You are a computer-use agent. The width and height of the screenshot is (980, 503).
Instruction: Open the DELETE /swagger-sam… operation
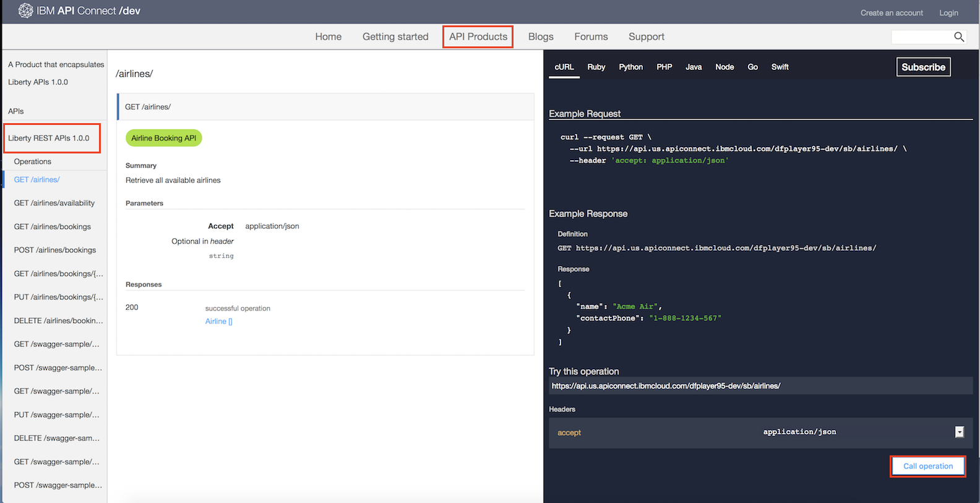[x=57, y=438]
